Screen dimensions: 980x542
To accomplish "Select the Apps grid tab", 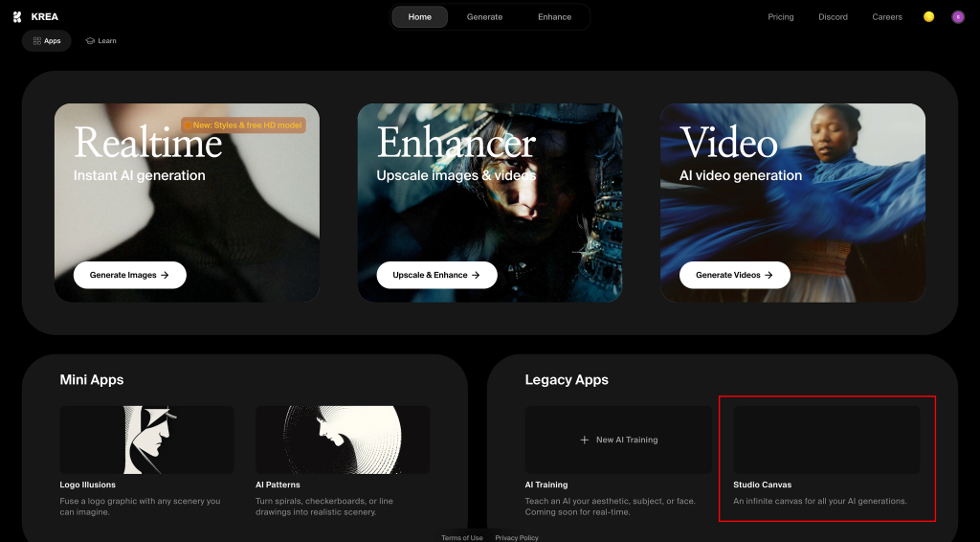I will point(47,40).
